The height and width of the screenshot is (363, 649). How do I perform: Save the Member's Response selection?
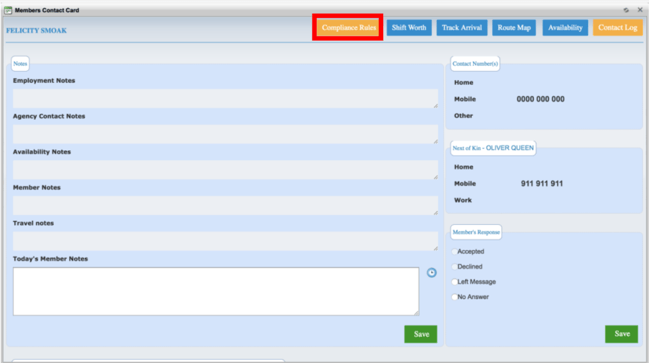click(621, 334)
